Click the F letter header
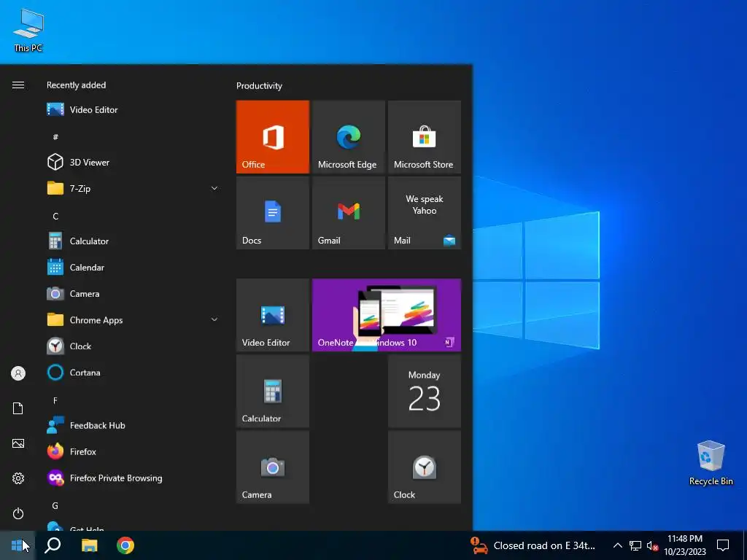The height and width of the screenshot is (560, 747). coord(55,400)
